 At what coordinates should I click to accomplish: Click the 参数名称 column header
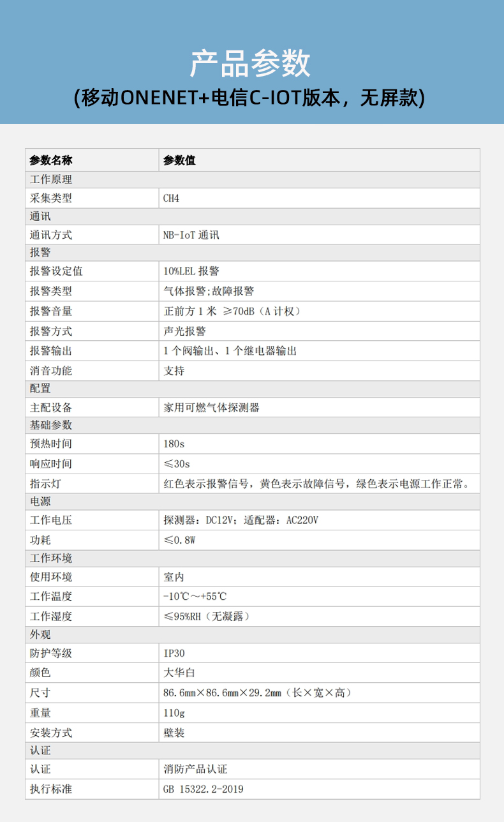[93, 160]
